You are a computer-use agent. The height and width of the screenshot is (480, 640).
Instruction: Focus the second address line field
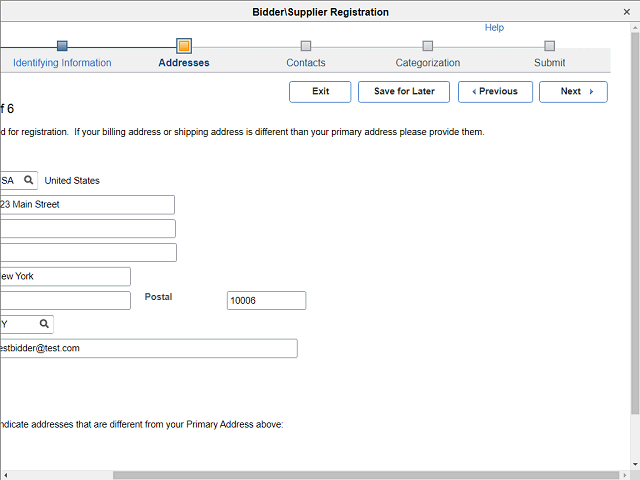click(87, 229)
